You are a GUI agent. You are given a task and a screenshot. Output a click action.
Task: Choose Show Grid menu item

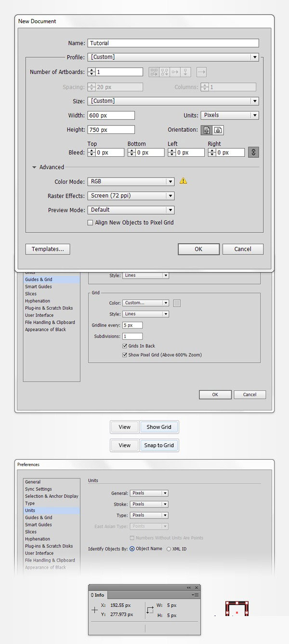159,427
